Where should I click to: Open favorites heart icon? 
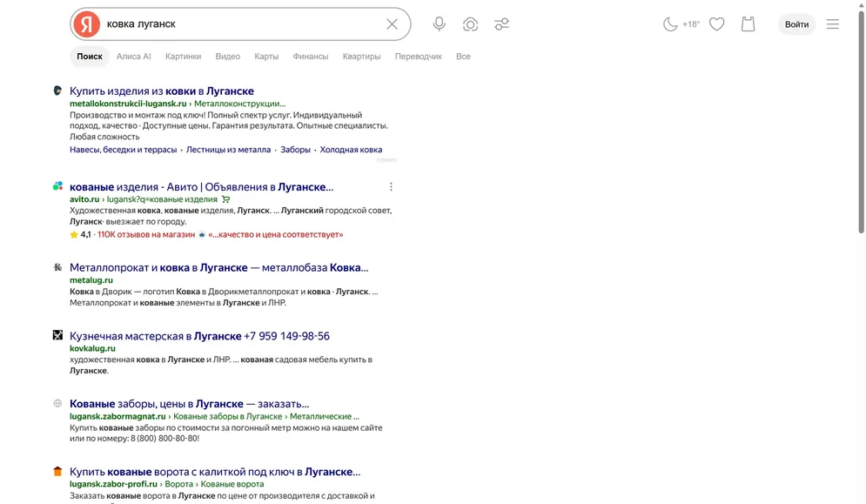(717, 24)
